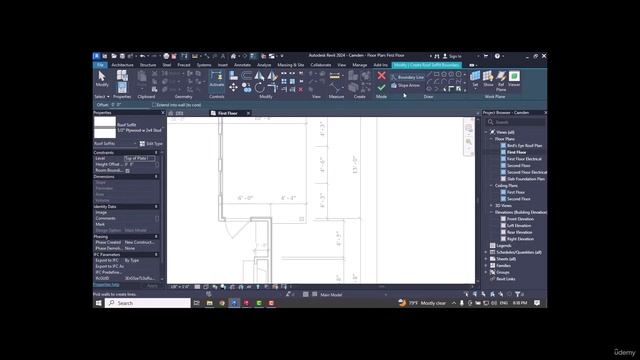Collapse Floor Plans tree node
Viewport: 640px width, 360px height.
tap(491, 139)
